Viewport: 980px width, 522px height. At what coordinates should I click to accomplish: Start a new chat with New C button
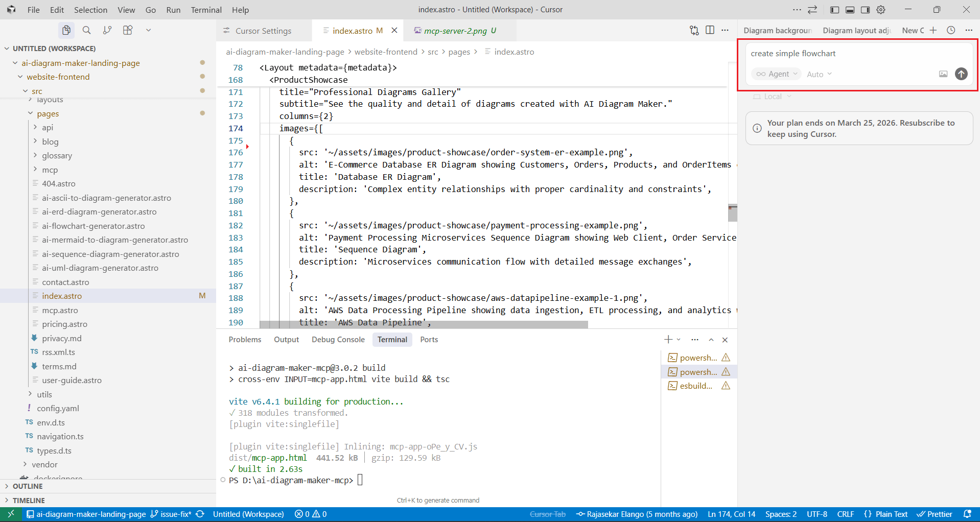point(914,30)
